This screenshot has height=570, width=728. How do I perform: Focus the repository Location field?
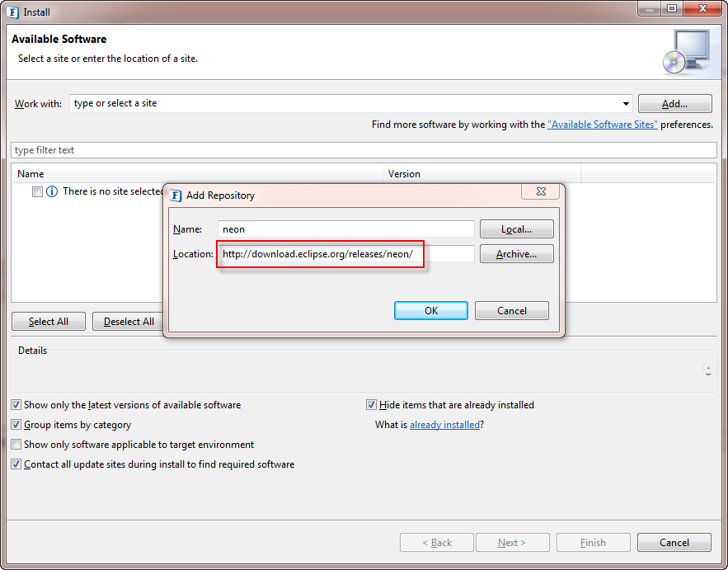coord(346,254)
